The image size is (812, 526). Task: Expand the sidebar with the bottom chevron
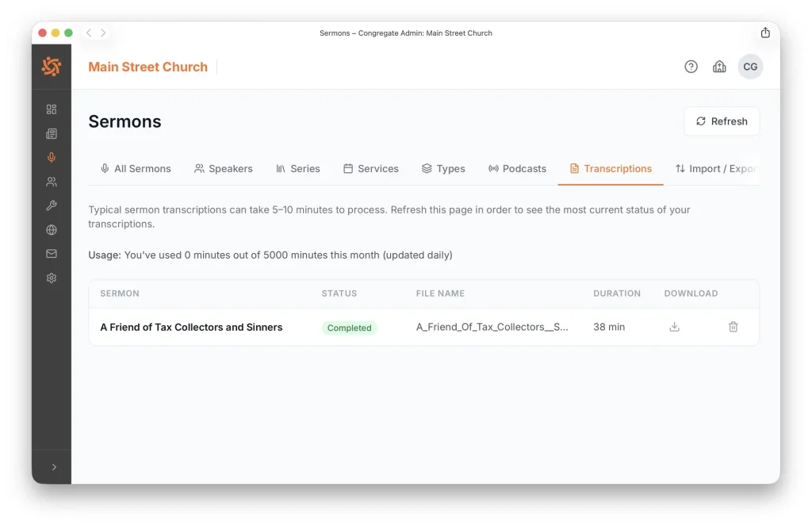click(54, 467)
